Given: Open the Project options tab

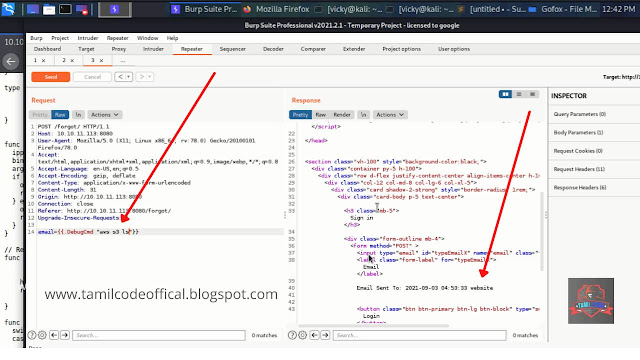Looking at the screenshot, I should pos(401,49).
